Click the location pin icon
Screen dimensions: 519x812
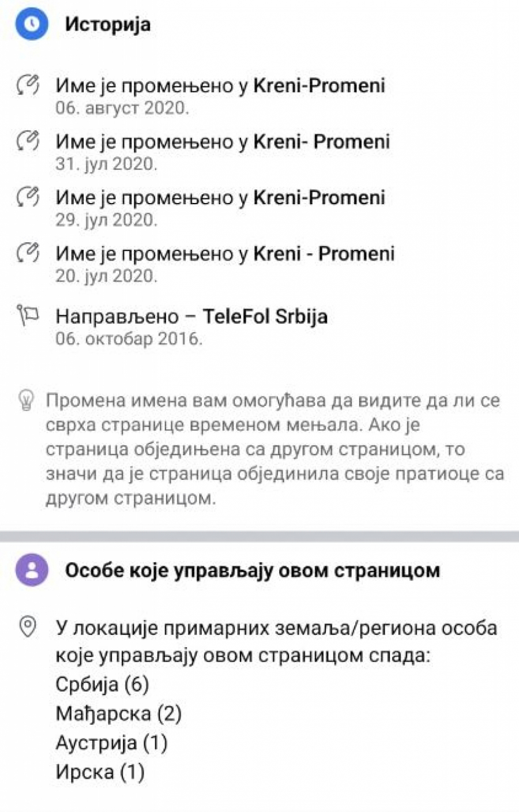(x=28, y=627)
